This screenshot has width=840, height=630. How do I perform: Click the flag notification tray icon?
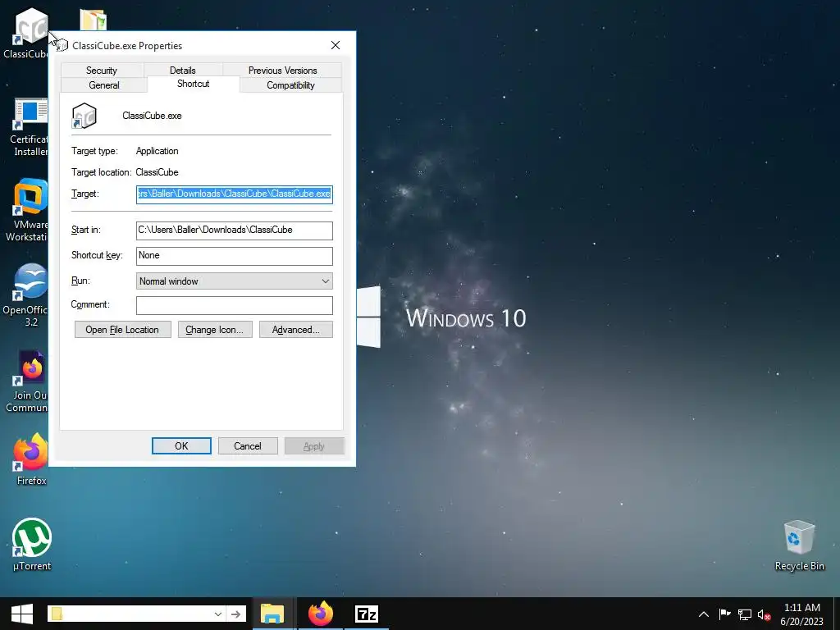(724, 614)
